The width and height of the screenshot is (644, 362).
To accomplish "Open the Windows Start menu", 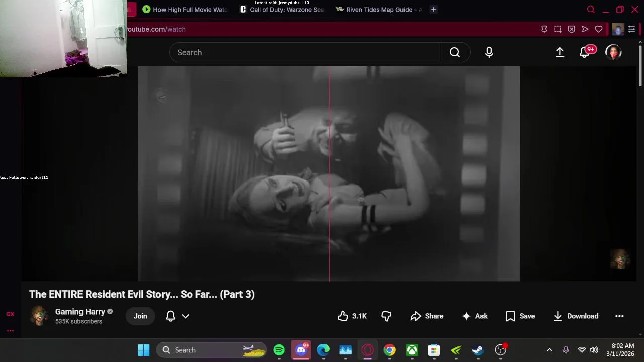I will [143, 350].
